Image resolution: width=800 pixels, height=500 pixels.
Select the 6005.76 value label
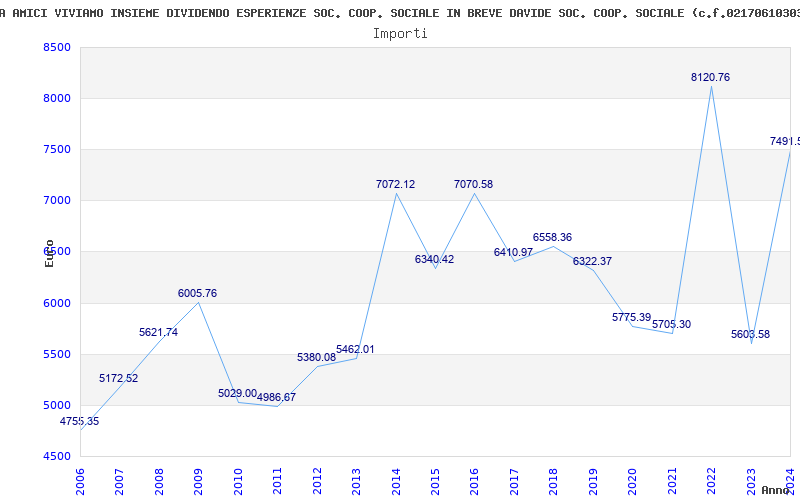click(x=197, y=293)
